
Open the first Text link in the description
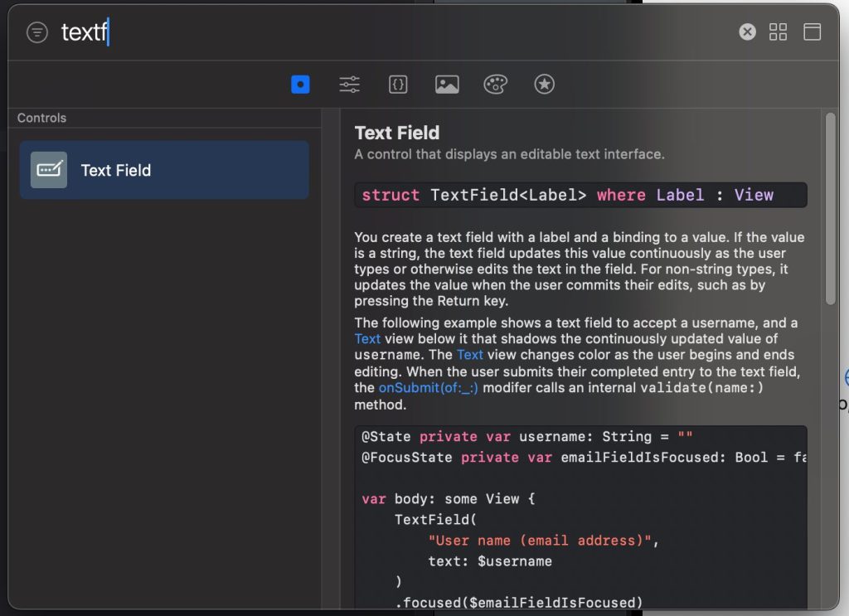tap(367, 338)
